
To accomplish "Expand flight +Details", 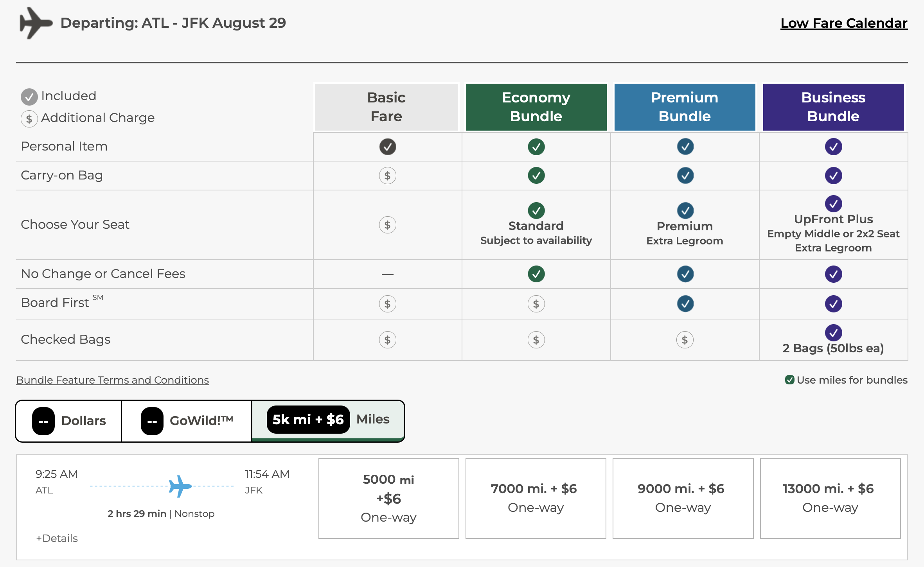I will click(x=57, y=538).
